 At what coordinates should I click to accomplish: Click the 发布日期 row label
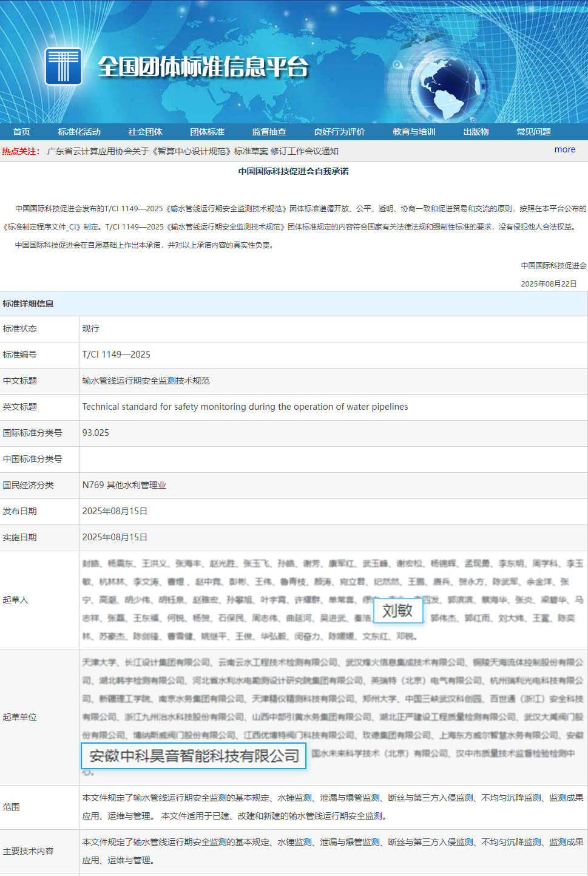[20, 511]
